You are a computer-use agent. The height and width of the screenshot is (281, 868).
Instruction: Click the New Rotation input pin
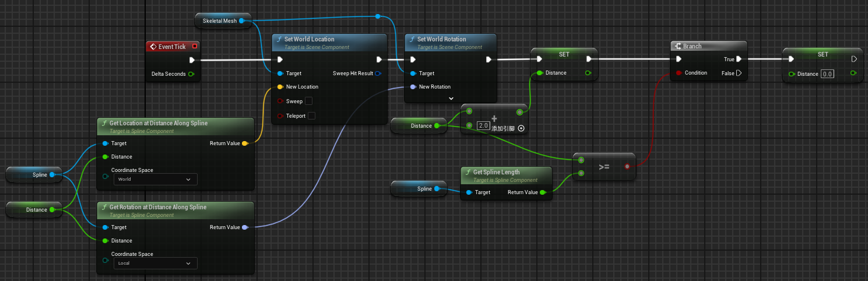(413, 87)
